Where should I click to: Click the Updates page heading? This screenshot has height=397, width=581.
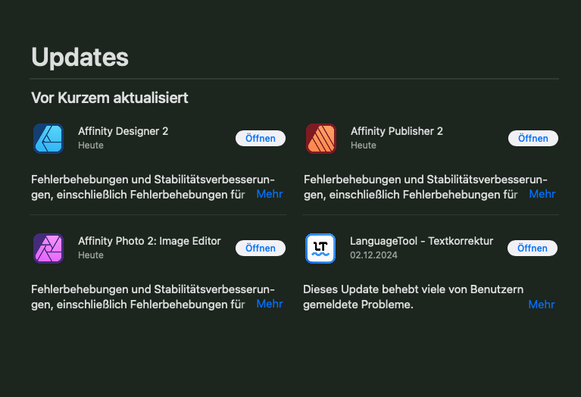click(x=80, y=57)
